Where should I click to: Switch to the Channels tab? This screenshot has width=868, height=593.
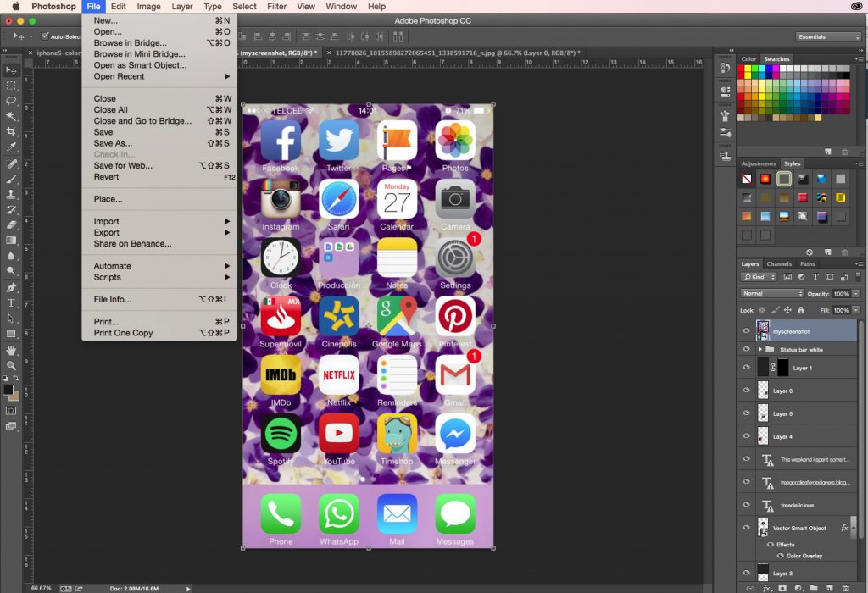click(x=779, y=263)
